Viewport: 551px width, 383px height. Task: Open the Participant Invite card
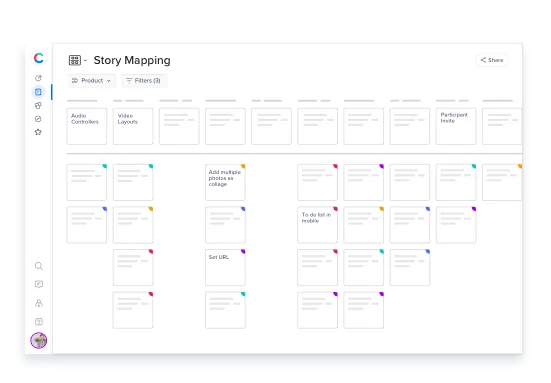click(x=456, y=126)
